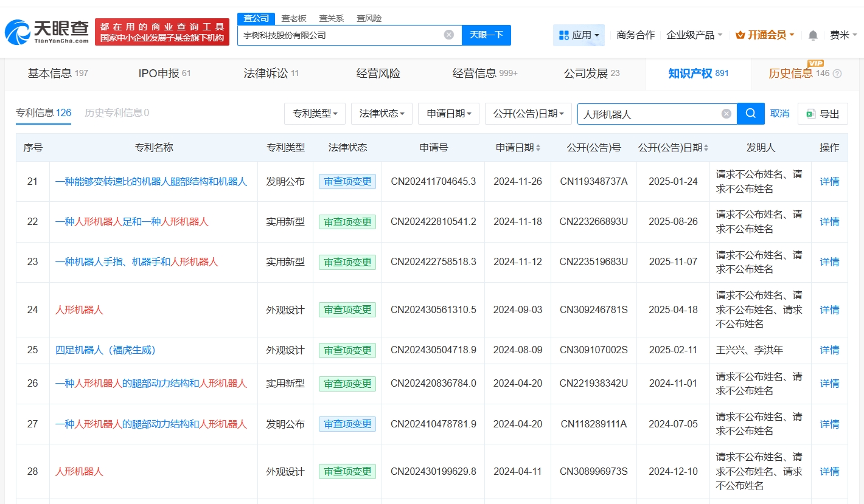Click 详情 for row 26
Viewport: 864px width, 504px height.
(x=829, y=384)
